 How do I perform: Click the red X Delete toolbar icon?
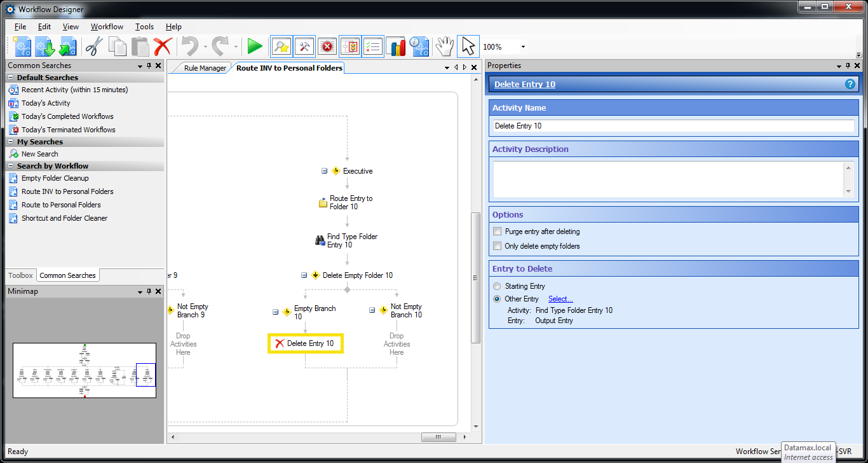click(163, 46)
